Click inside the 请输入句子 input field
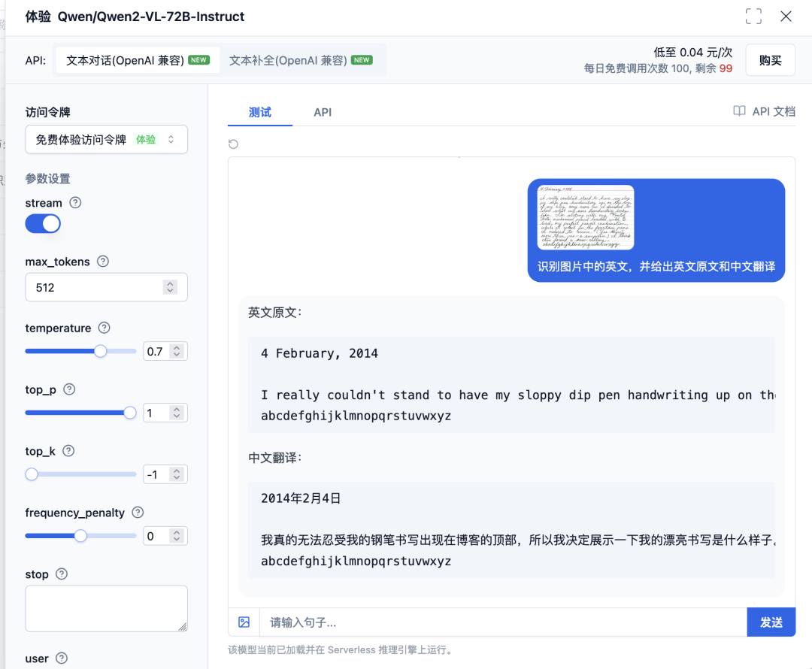 (451, 622)
